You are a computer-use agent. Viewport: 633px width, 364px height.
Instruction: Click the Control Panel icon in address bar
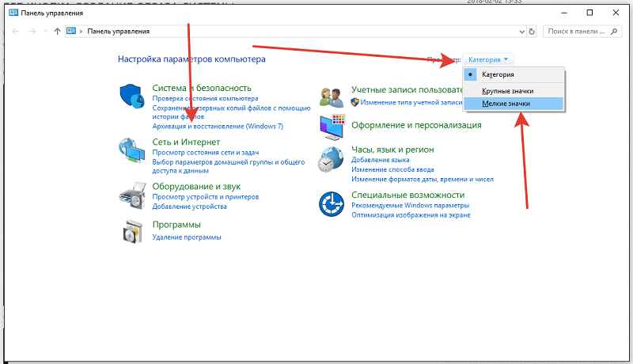[71, 31]
